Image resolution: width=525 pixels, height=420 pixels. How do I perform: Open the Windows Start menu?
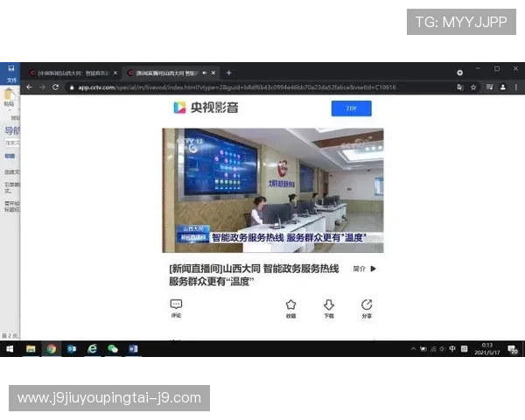pos(10,349)
